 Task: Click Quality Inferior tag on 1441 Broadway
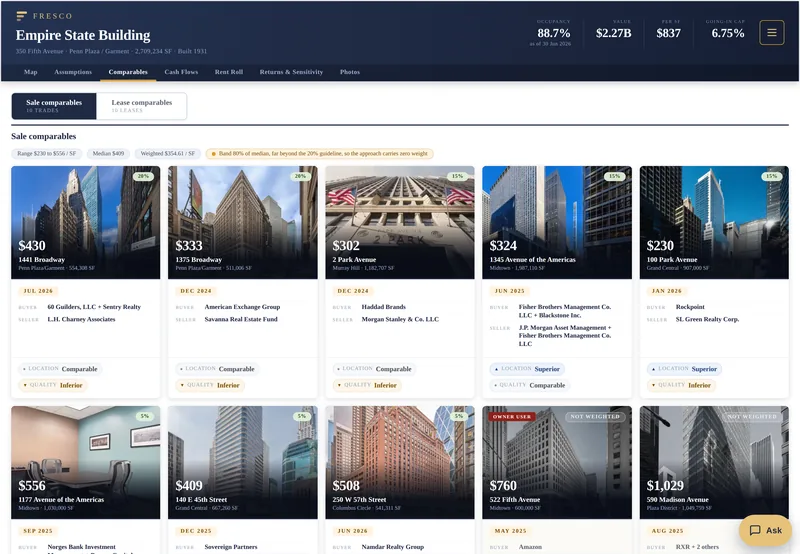tap(53, 385)
